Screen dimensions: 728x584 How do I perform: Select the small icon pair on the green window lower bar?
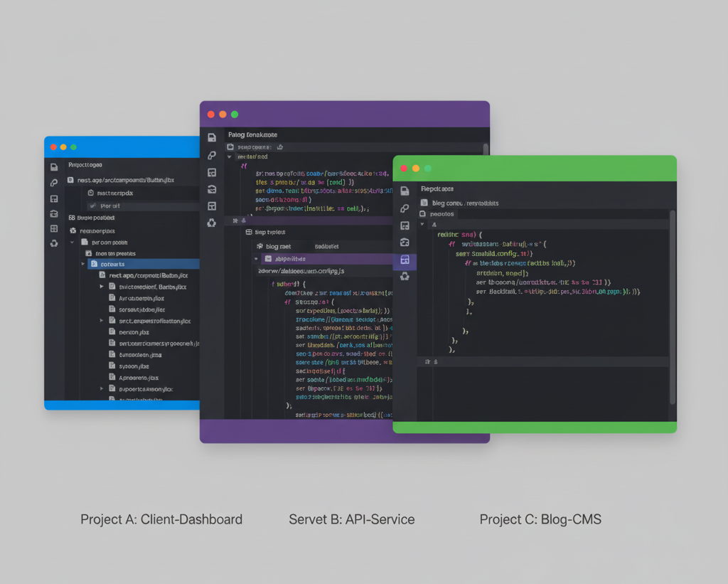(432, 361)
